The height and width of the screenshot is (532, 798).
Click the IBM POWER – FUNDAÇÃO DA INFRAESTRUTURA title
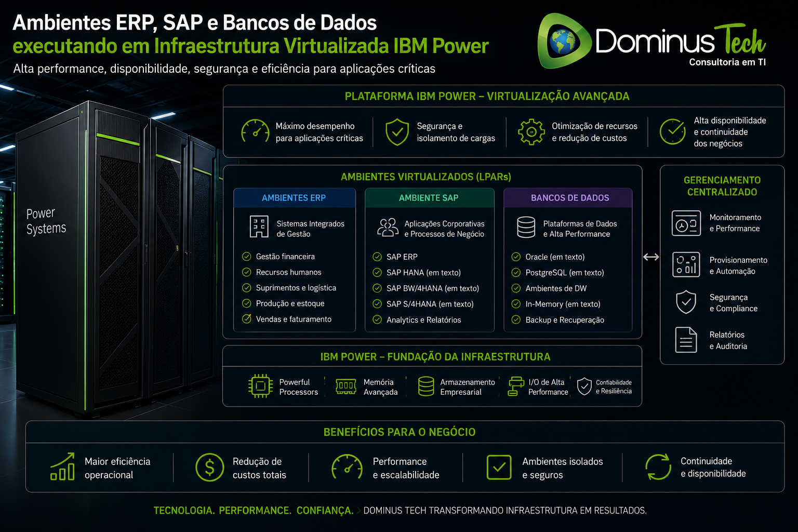click(x=435, y=357)
